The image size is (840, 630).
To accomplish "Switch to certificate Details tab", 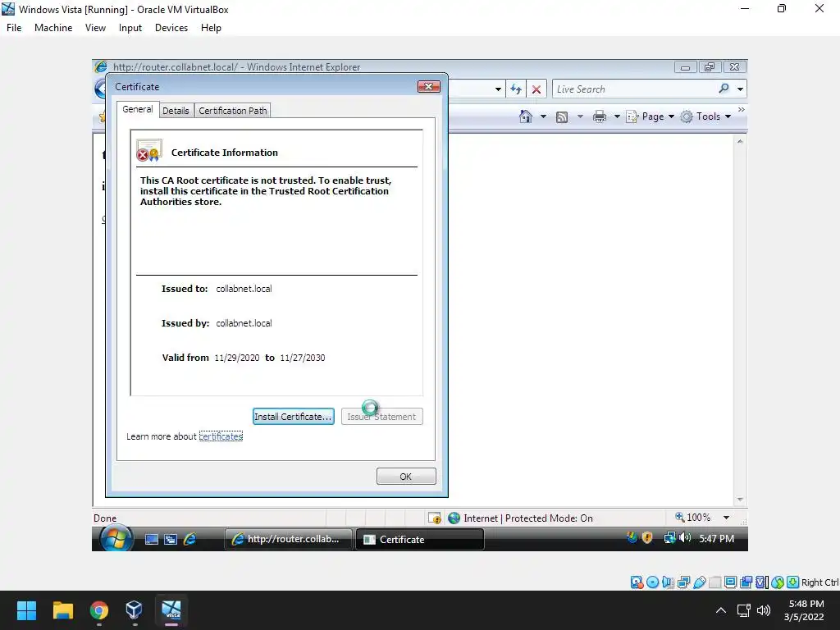I will click(x=176, y=111).
